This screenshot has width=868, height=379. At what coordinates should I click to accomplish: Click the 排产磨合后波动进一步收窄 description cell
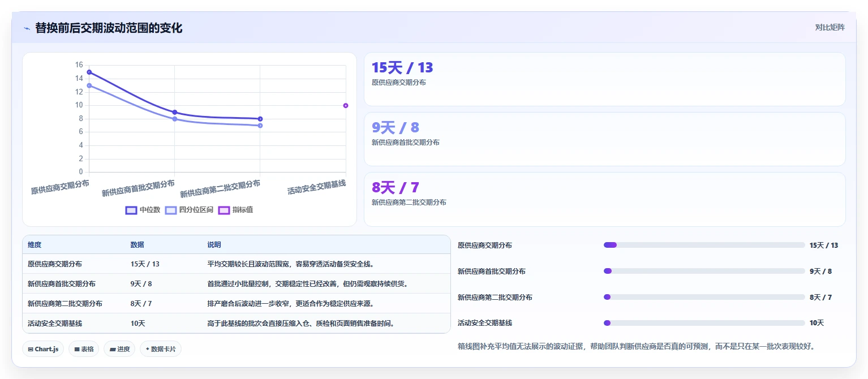[290, 304]
